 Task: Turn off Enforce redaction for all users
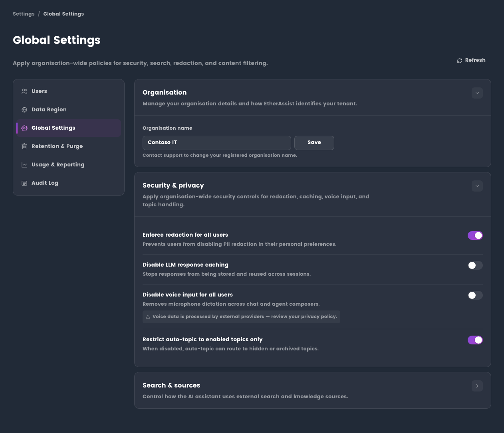(x=475, y=235)
